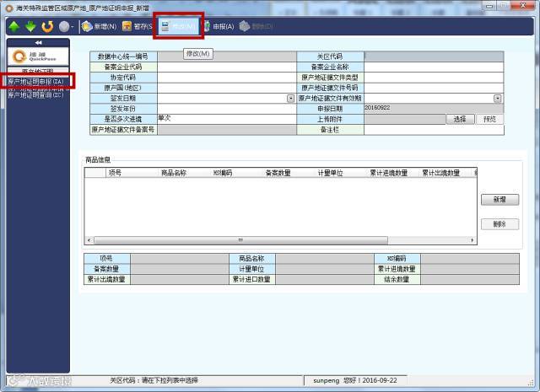Click the bottom 计量单位 detail field
The height and width of the screenshot is (392, 540).
325,269
